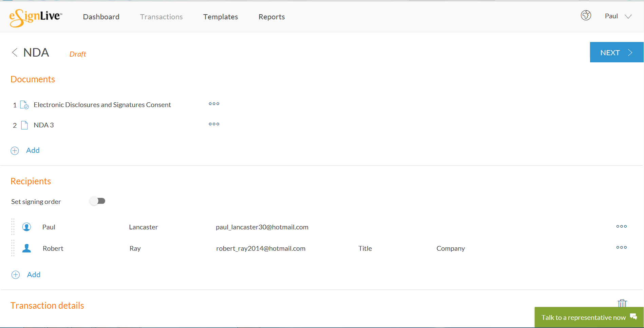Screen dimensions: 644x328
Task: Open the NDA 3 document
Action: (44, 125)
